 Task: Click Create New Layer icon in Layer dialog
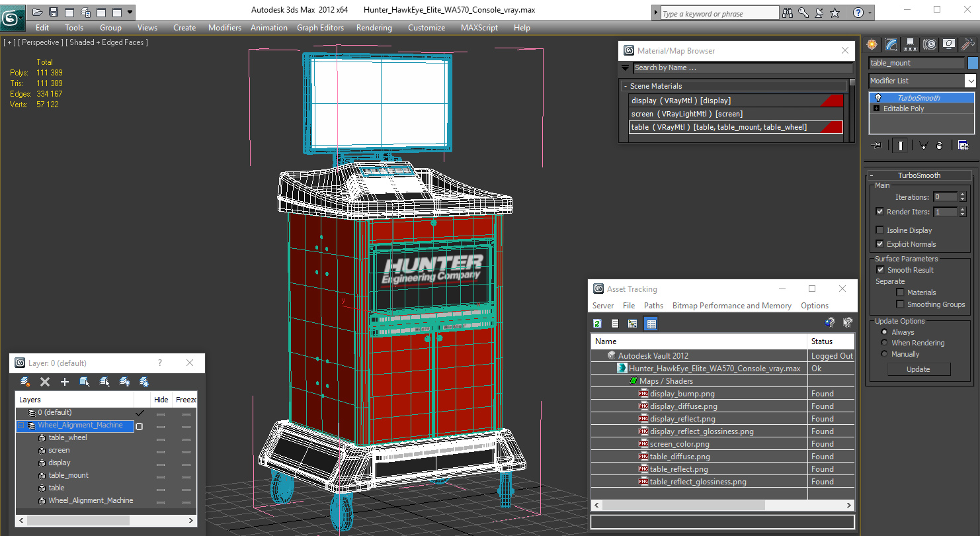tap(25, 382)
